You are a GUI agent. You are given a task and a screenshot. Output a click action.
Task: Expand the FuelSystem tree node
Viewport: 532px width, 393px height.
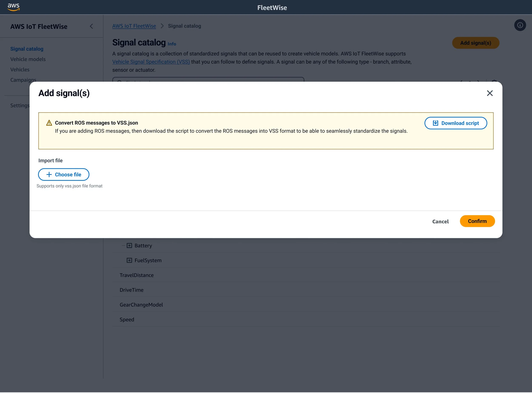click(129, 260)
